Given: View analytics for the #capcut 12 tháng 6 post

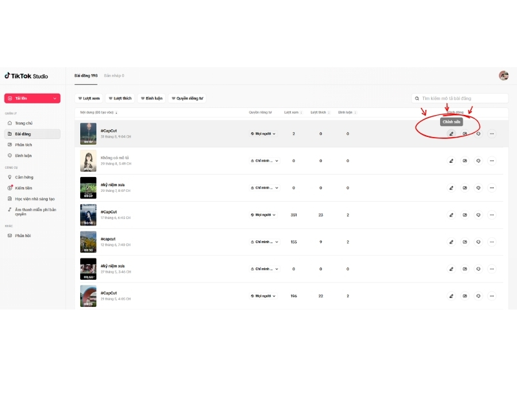Looking at the screenshot, I should point(465,242).
